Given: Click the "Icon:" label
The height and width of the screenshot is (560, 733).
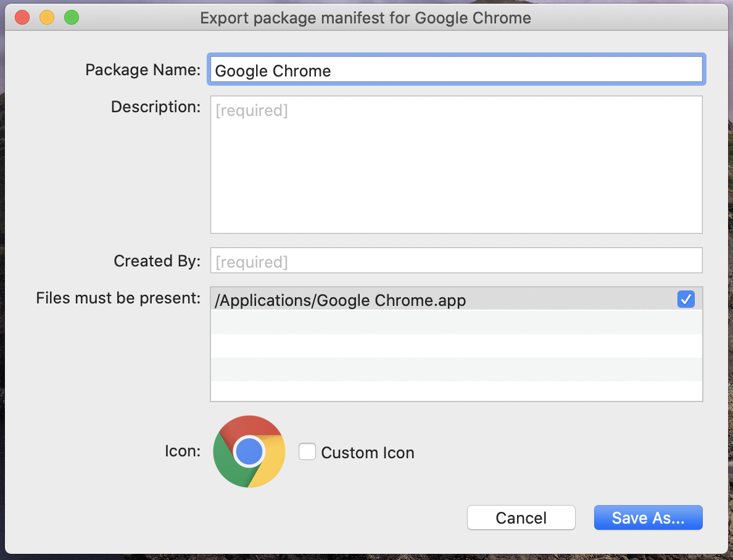Looking at the screenshot, I should 183,451.
